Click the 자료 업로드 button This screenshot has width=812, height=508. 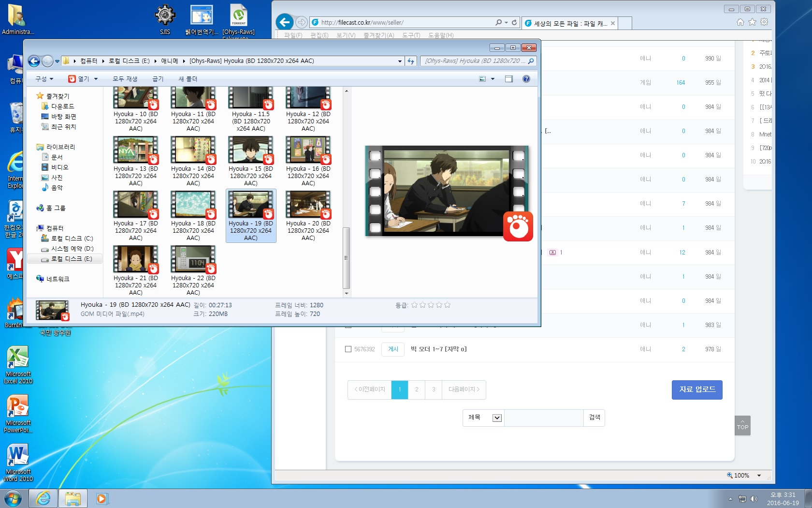pos(697,389)
